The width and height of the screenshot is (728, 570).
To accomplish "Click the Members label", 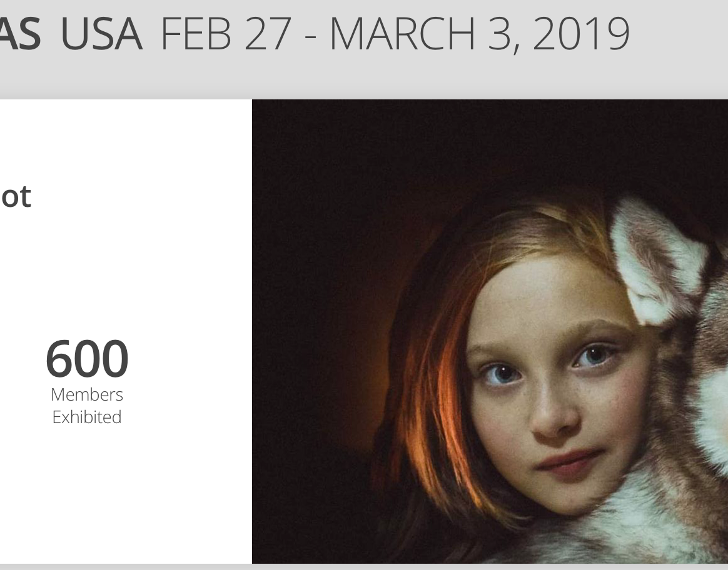I will coord(87,394).
